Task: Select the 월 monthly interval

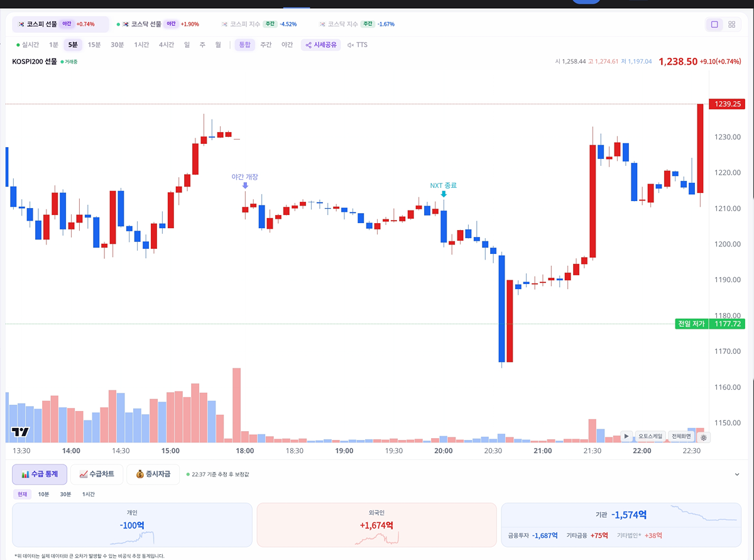Action: [x=218, y=45]
